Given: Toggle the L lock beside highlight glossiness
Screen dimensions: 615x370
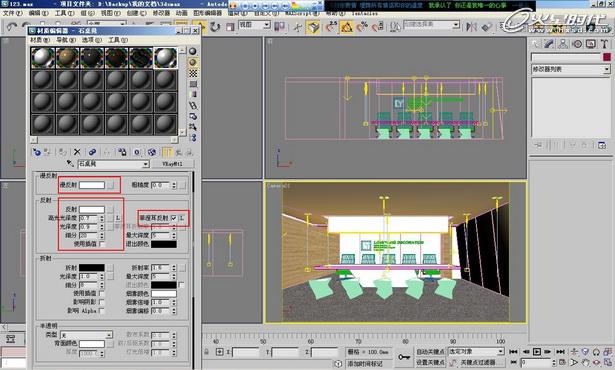Looking at the screenshot, I should (118, 218).
